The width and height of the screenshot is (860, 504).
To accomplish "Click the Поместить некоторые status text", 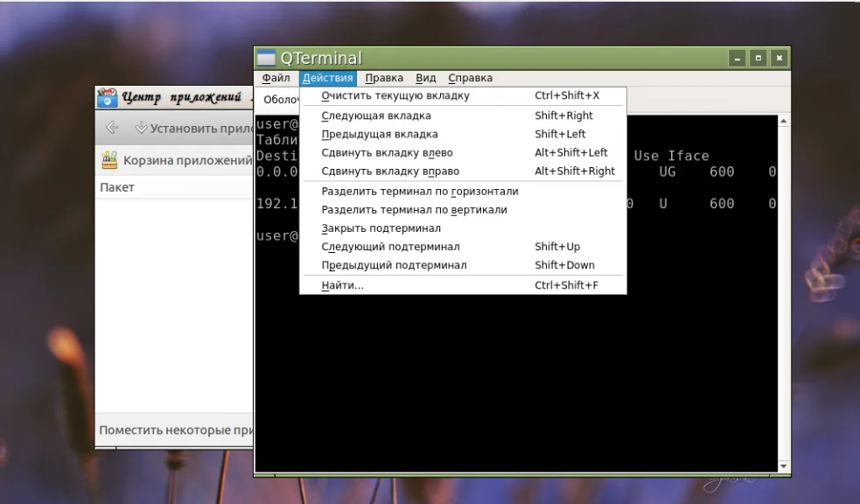I will tap(176, 430).
